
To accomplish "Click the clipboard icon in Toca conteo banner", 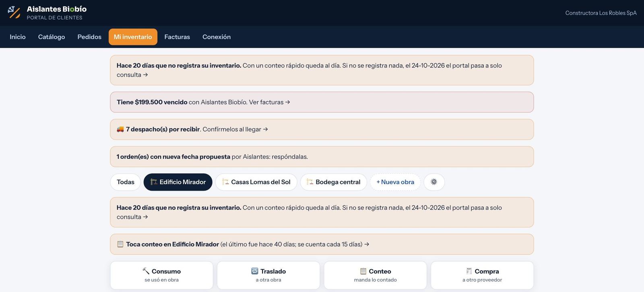I will (x=120, y=244).
